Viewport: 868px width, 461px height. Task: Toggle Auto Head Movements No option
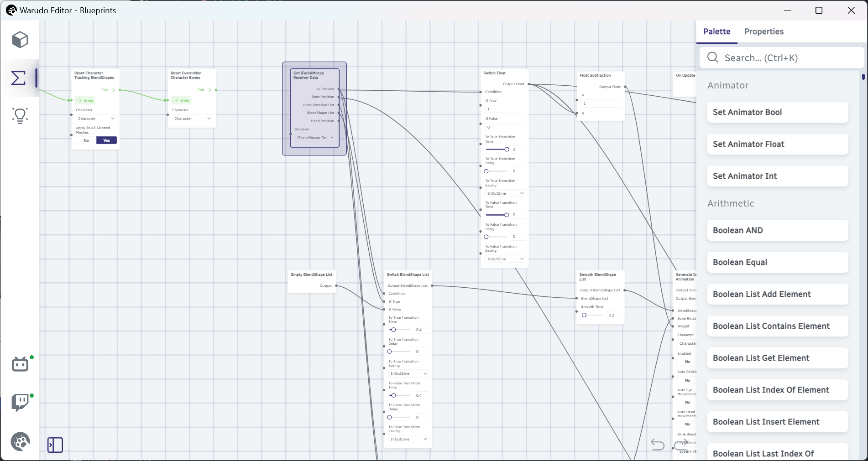(x=687, y=424)
